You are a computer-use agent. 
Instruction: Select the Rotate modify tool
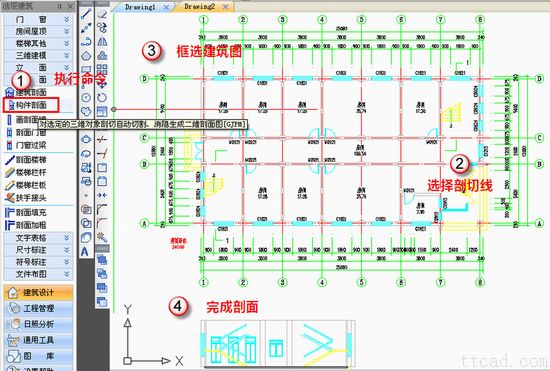102,97
